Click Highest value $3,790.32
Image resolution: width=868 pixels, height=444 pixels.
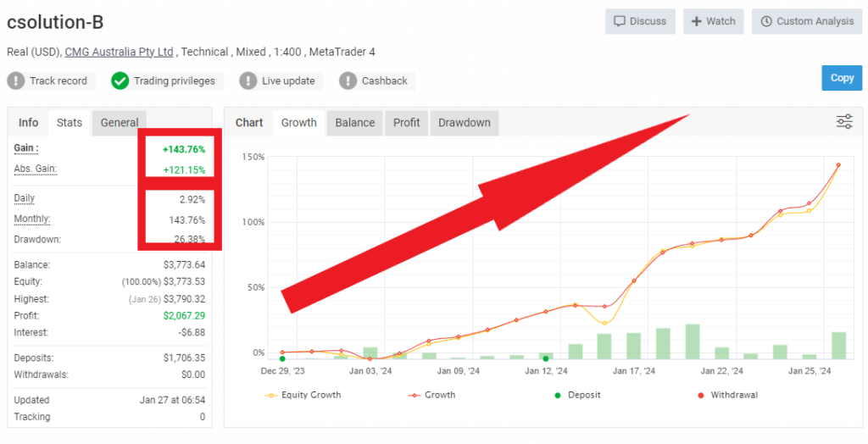click(x=184, y=299)
